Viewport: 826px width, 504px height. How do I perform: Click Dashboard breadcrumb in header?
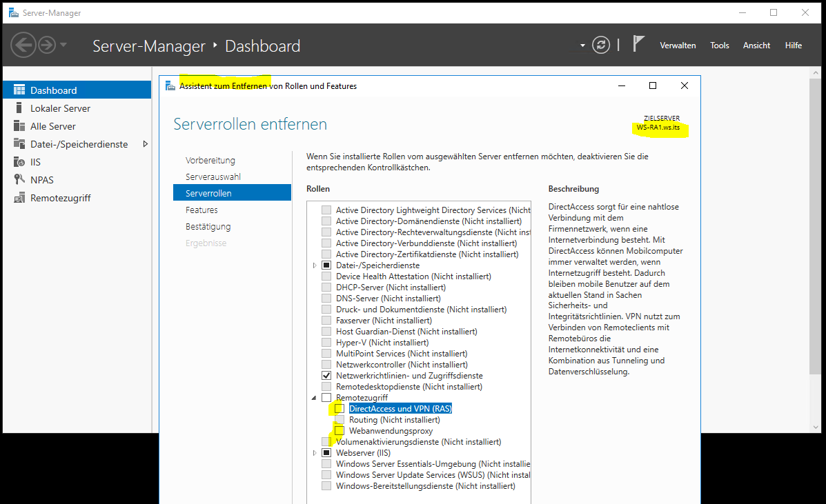[x=262, y=46]
